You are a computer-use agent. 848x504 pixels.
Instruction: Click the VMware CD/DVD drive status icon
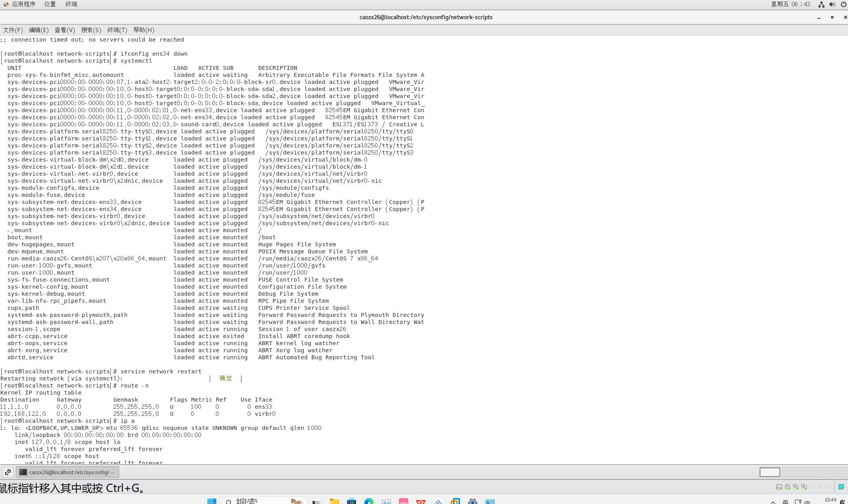coord(788,487)
